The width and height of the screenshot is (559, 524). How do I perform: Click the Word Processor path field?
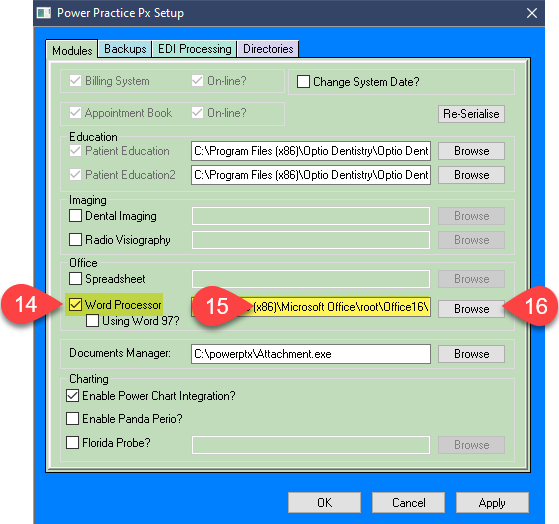[311, 307]
